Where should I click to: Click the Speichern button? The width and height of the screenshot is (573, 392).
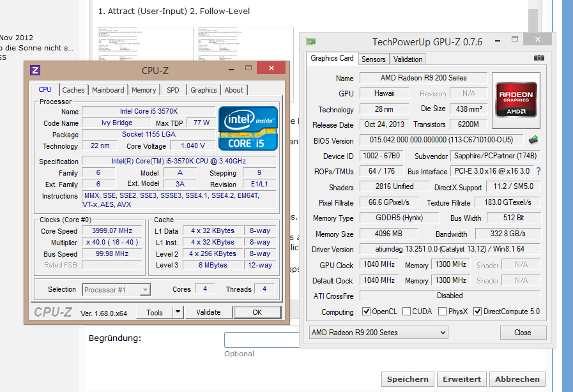(x=408, y=379)
